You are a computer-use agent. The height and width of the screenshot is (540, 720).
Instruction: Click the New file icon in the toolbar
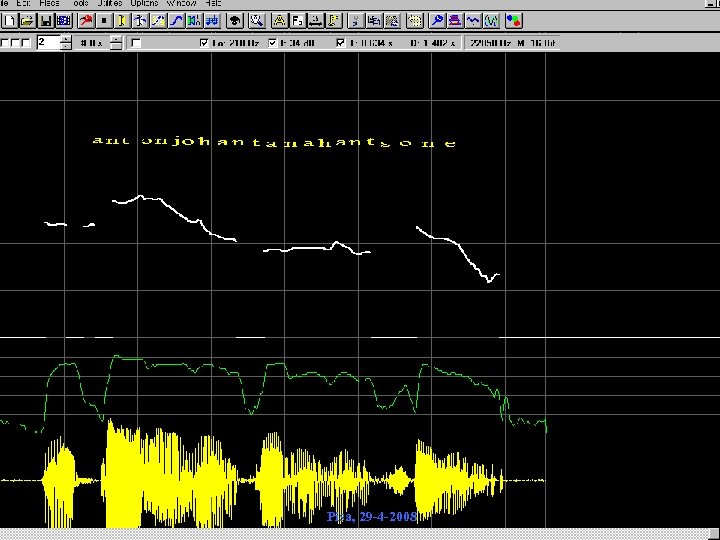[x=10, y=21]
